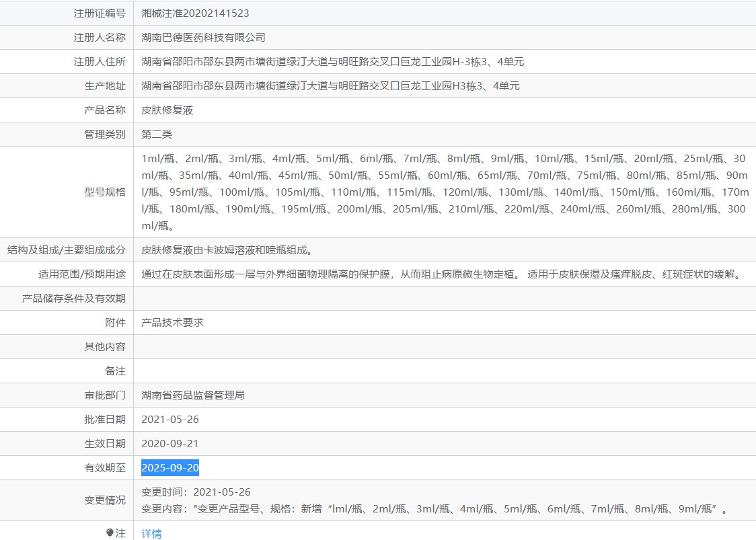The height and width of the screenshot is (540, 756).
Task: Click the registrant address ending H-3栋3、4单元
Action: click(x=333, y=62)
